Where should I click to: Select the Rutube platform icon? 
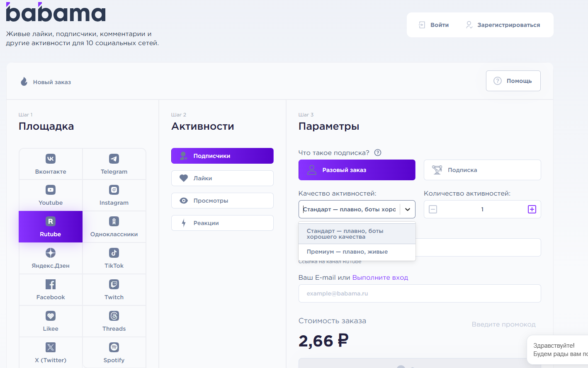pos(51,221)
